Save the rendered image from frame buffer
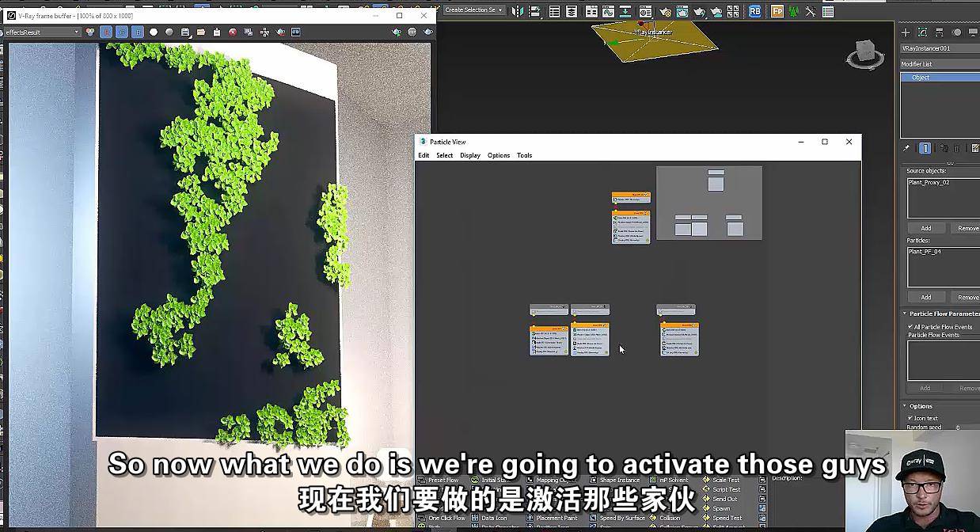The image size is (980, 532). coord(185,32)
